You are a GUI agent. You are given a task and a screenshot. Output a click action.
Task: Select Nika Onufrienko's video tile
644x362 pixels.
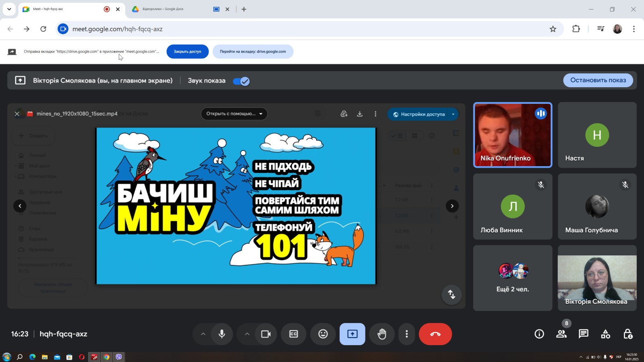click(512, 135)
